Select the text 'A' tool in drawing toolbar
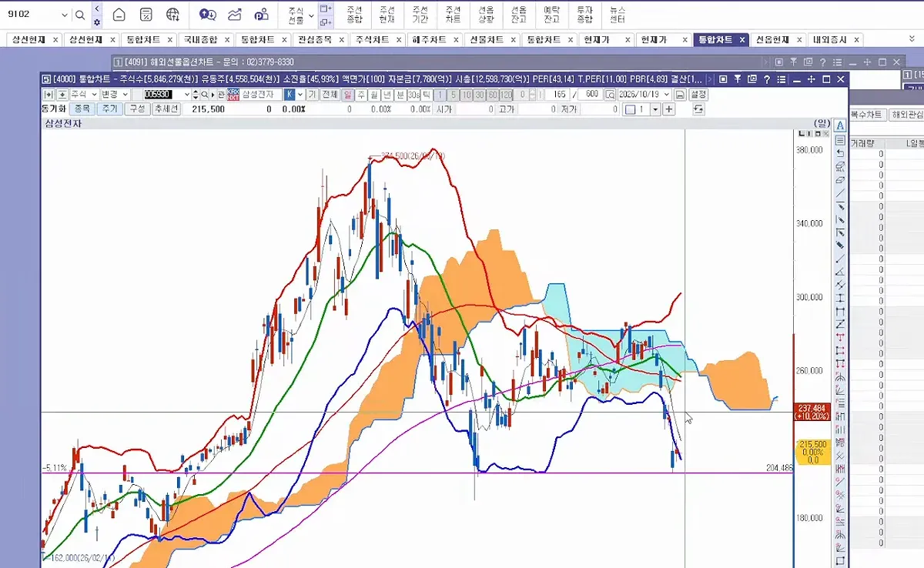Viewport: 924px width, 568px height. click(840, 126)
